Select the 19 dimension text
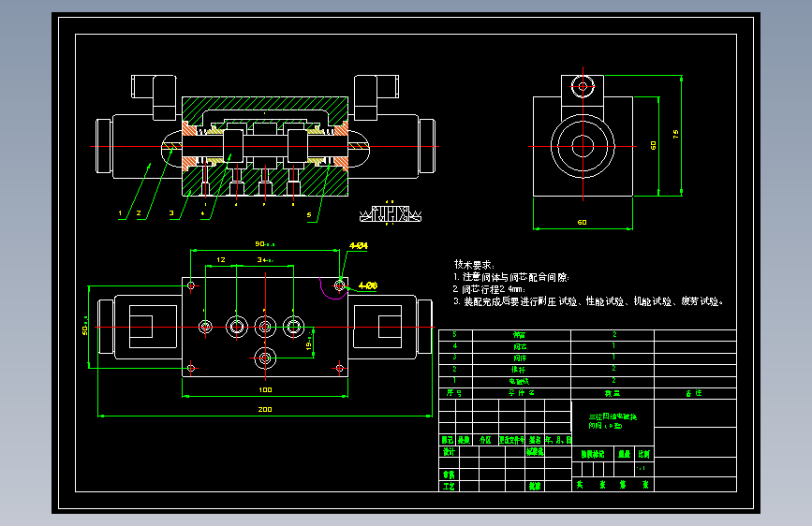Viewport: 812px width, 526px height. point(309,343)
